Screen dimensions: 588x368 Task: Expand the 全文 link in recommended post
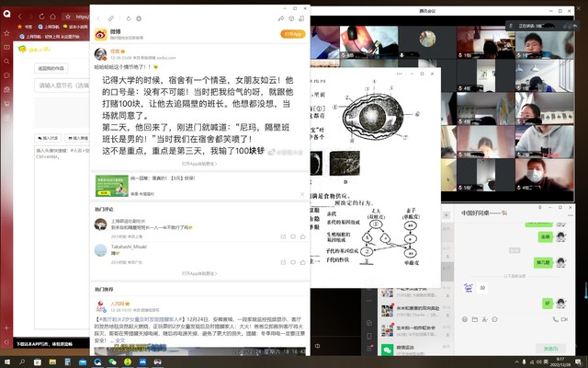(x=119, y=340)
